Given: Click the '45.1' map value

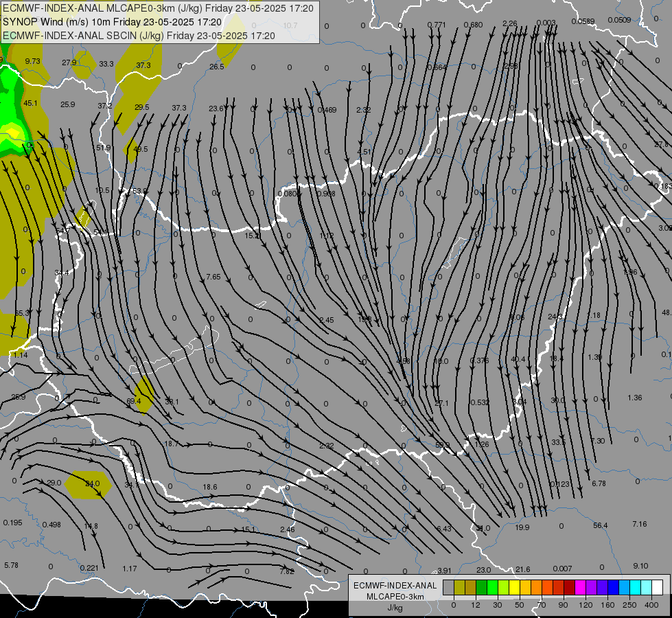Looking at the screenshot, I should coord(30,103).
